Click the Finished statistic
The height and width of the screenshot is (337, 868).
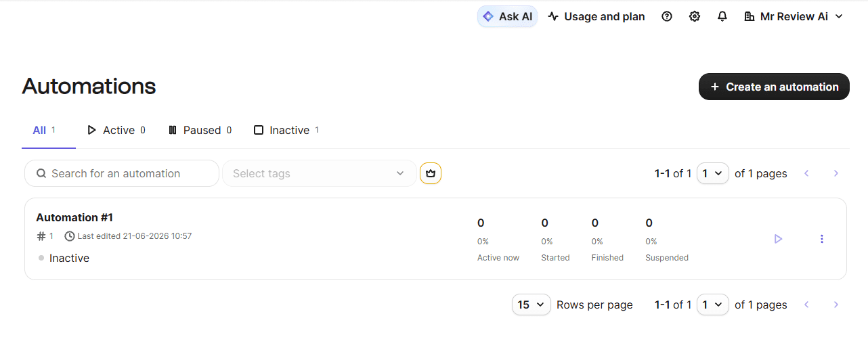point(607,240)
